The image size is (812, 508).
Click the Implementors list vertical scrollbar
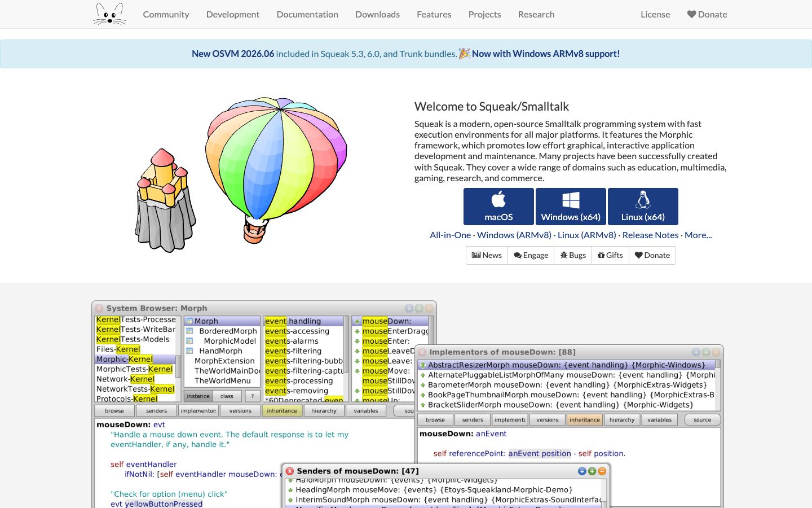tap(718, 385)
